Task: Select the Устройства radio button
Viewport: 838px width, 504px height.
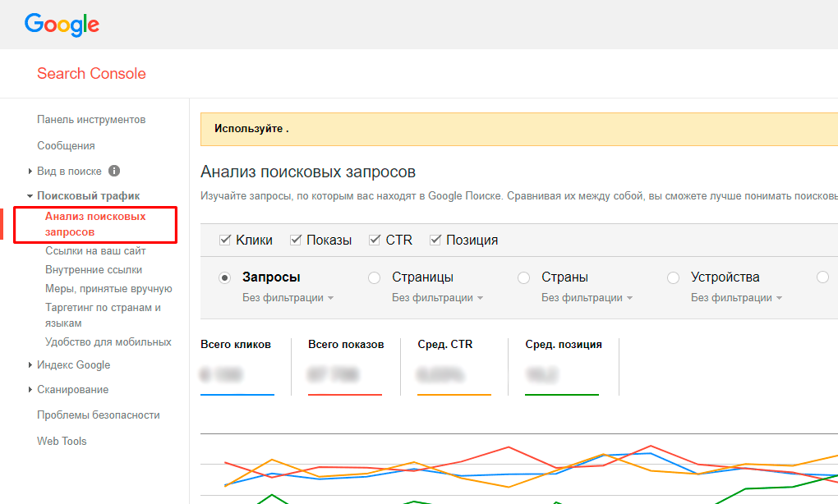Action: point(674,277)
